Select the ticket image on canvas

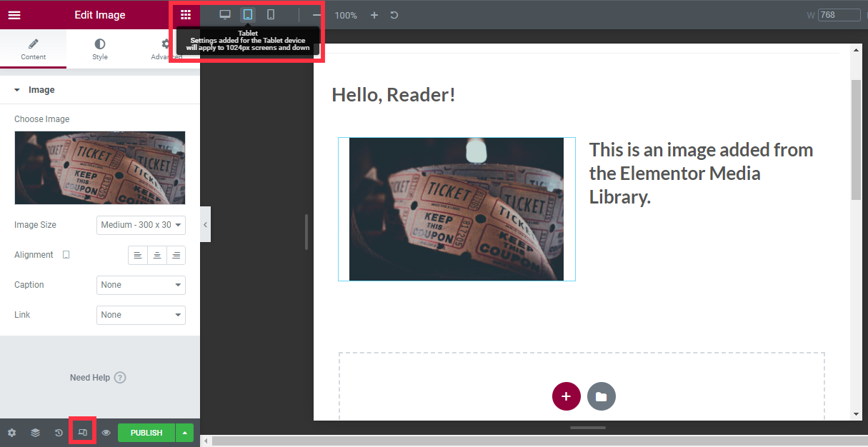click(457, 209)
